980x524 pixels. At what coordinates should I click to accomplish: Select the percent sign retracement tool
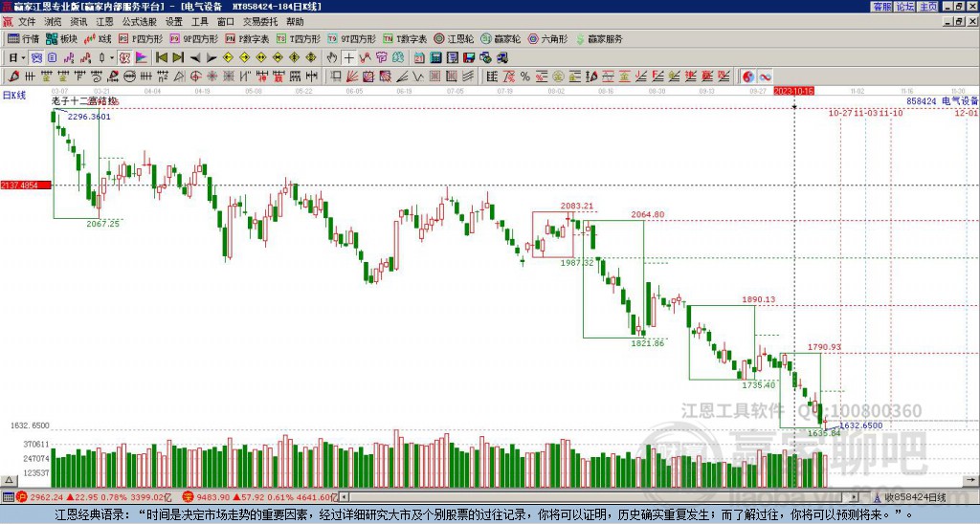pyautogui.click(x=525, y=76)
